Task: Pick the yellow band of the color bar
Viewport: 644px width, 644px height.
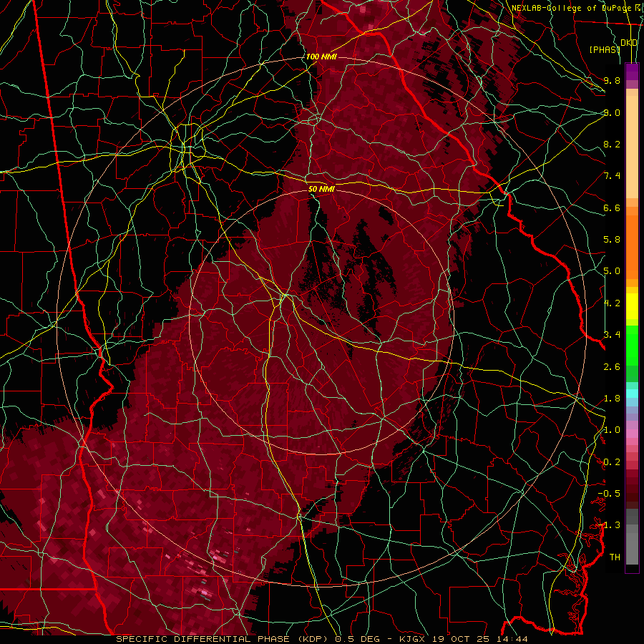Action: point(632,306)
